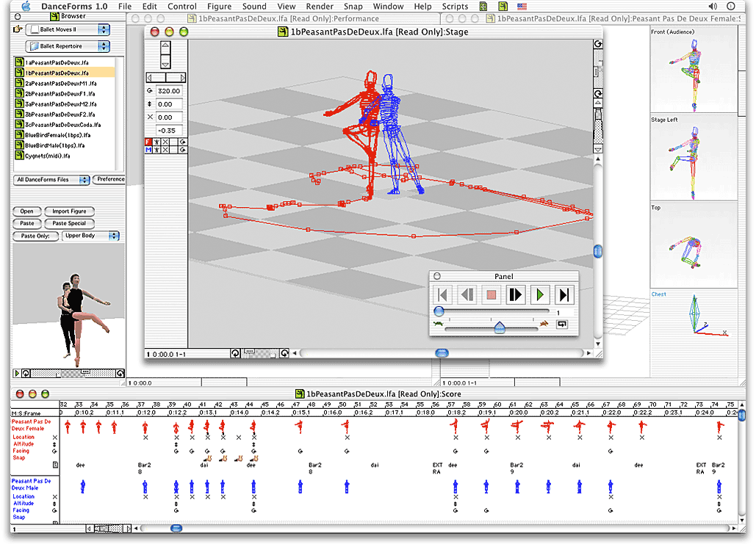Image resolution: width=756 pixels, height=544 pixels.
Task: Click the turtle icon to slow down playback
Action: (x=439, y=324)
